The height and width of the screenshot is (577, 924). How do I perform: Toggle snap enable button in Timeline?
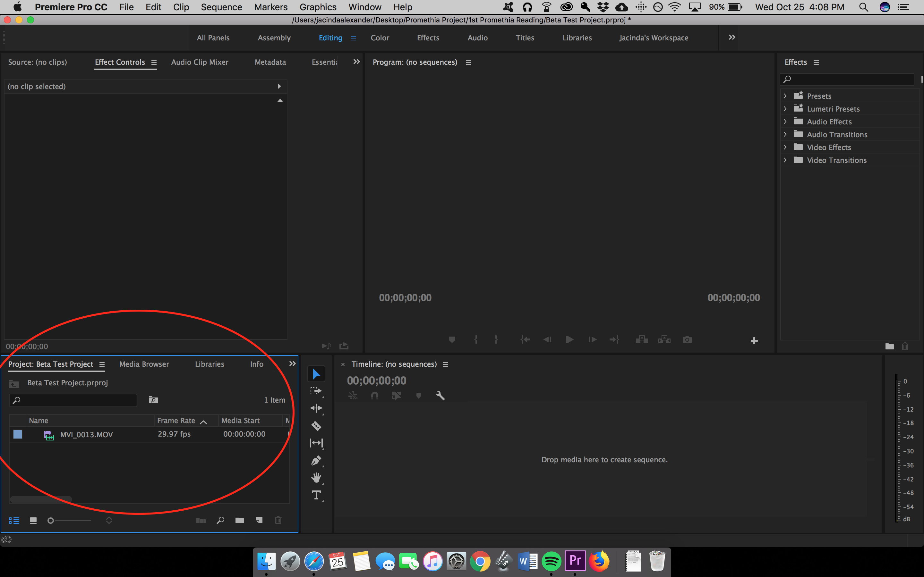coord(374,396)
